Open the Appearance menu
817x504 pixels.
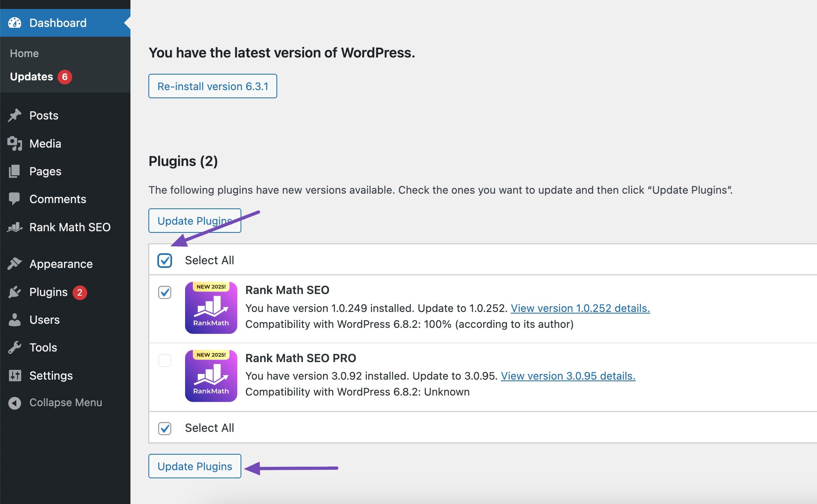click(65, 264)
